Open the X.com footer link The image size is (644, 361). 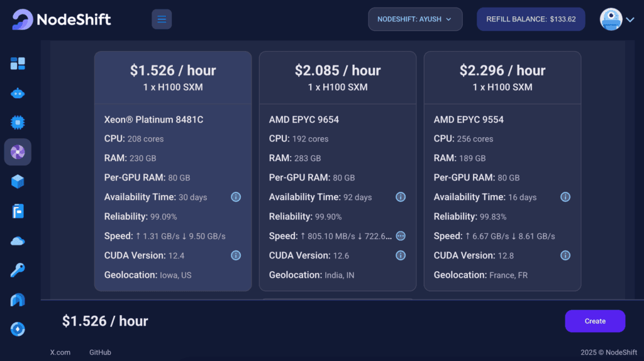60,352
